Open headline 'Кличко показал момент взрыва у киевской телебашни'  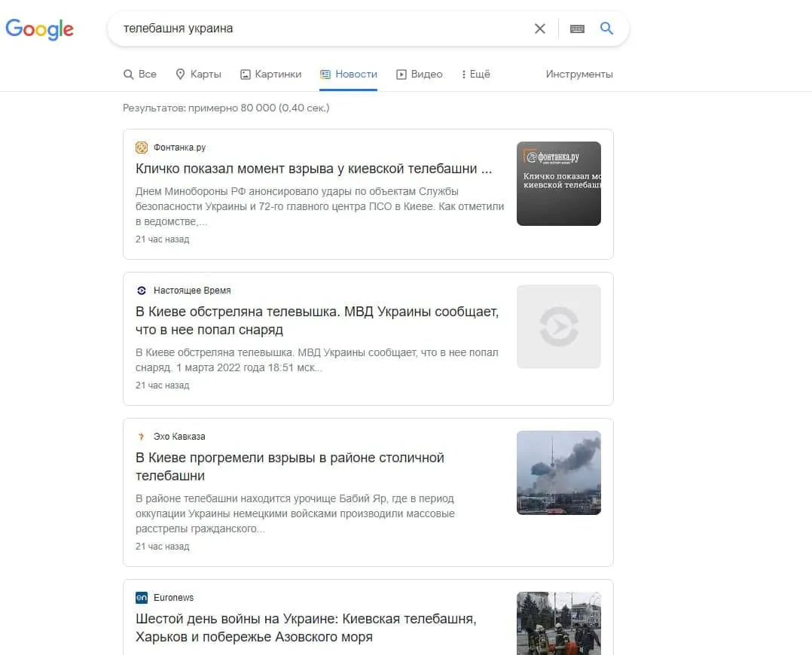point(314,169)
